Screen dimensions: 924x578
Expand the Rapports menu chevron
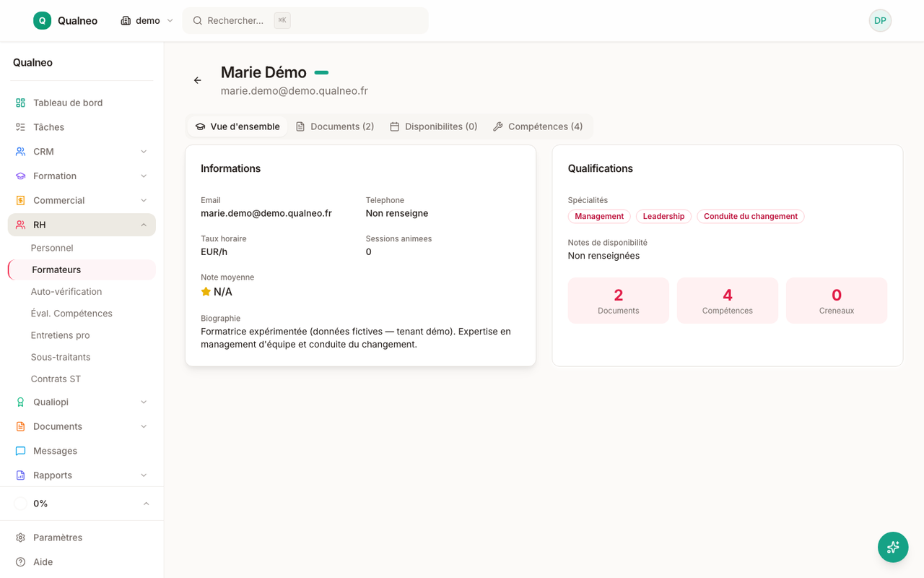[144, 475]
